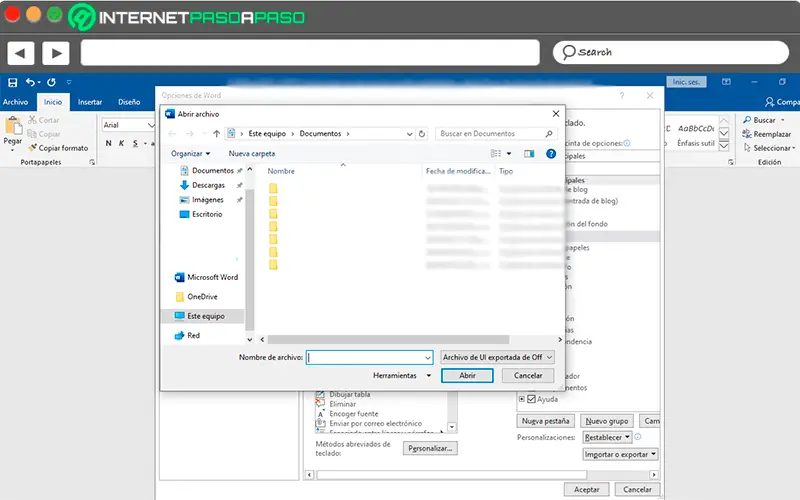Toggle italic K button in Word ribbon
The height and width of the screenshot is (500, 800).
click(x=121, y=143)
